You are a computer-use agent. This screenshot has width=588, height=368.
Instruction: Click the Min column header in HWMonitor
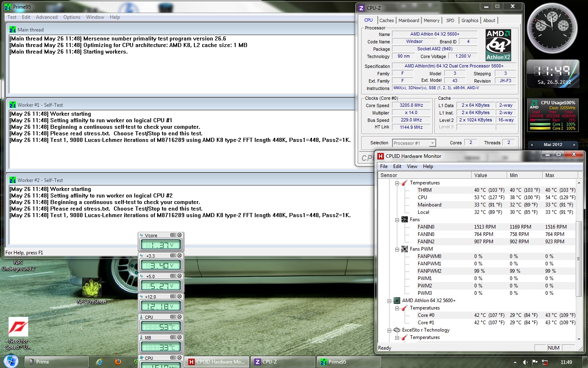click(524, 175)
